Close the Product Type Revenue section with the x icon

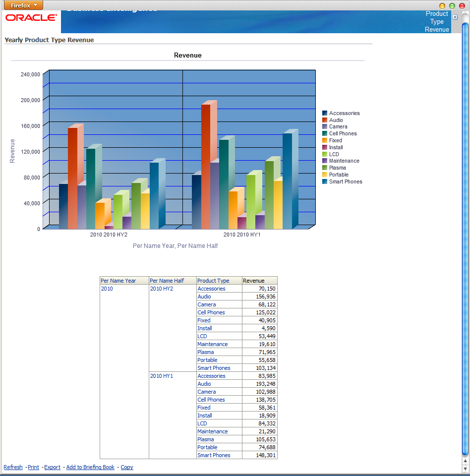[455, 16]
